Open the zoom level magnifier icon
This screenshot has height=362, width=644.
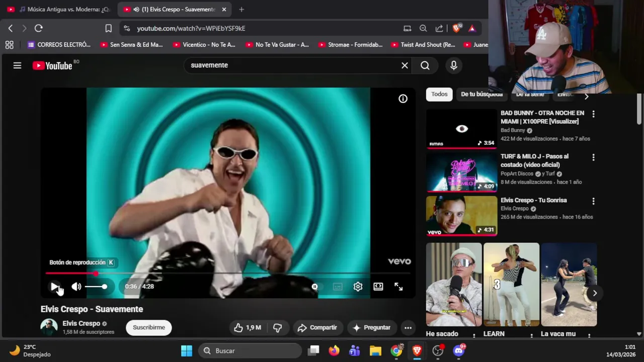pyautogui.click(x=423, y=29)
